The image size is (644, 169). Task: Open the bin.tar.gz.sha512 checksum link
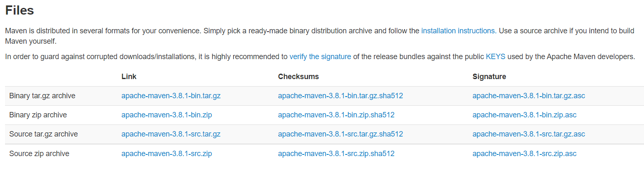(x=340, y=96)
